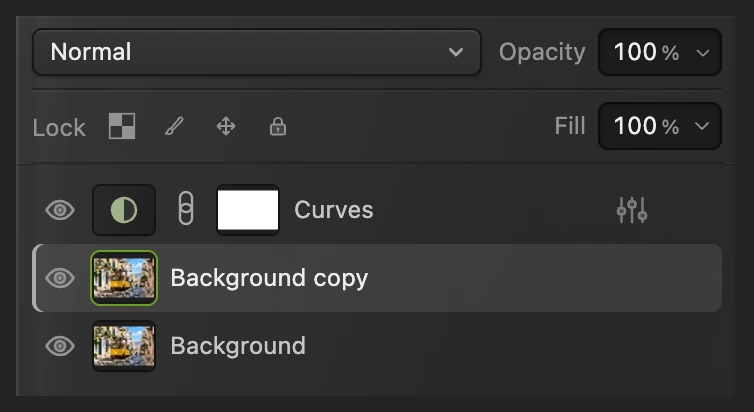Click the lock position move icon
754x412 pixels.
tap(226, 127)
